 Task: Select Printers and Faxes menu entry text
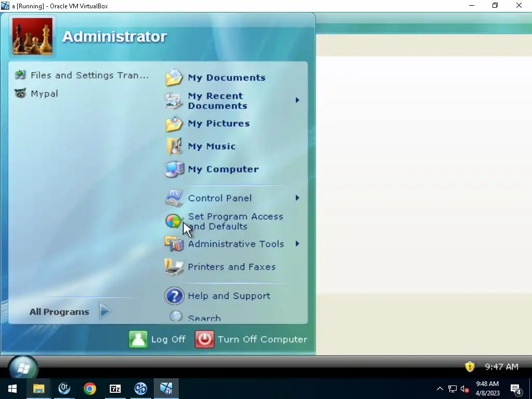click(232, 267)
